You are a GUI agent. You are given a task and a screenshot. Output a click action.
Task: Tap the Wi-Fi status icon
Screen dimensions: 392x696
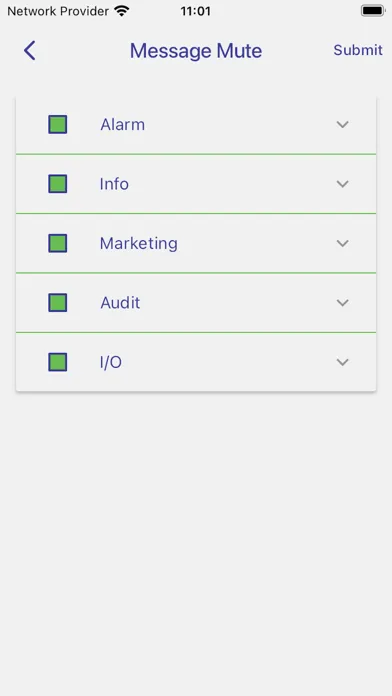click(x=122, y=11)
